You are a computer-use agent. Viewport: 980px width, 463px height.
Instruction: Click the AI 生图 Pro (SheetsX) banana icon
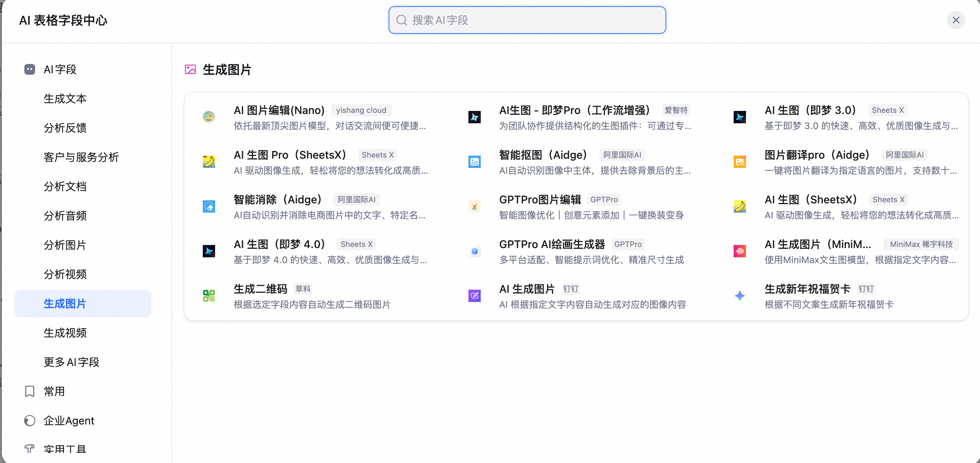(209, 161)
